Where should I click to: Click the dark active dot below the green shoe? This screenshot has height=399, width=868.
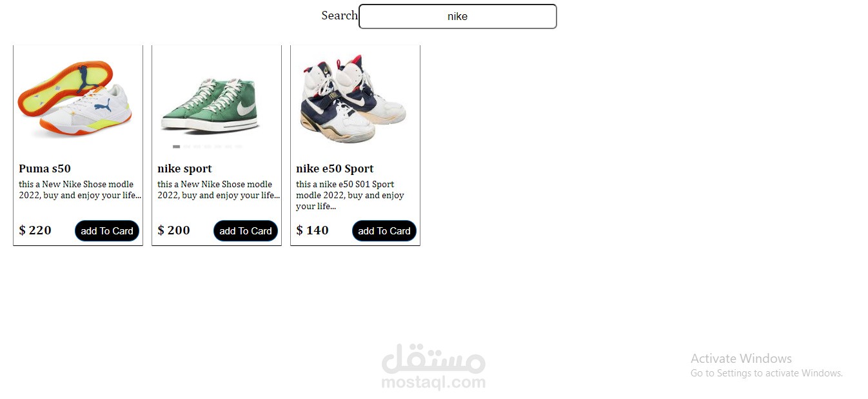click(176, 147)
